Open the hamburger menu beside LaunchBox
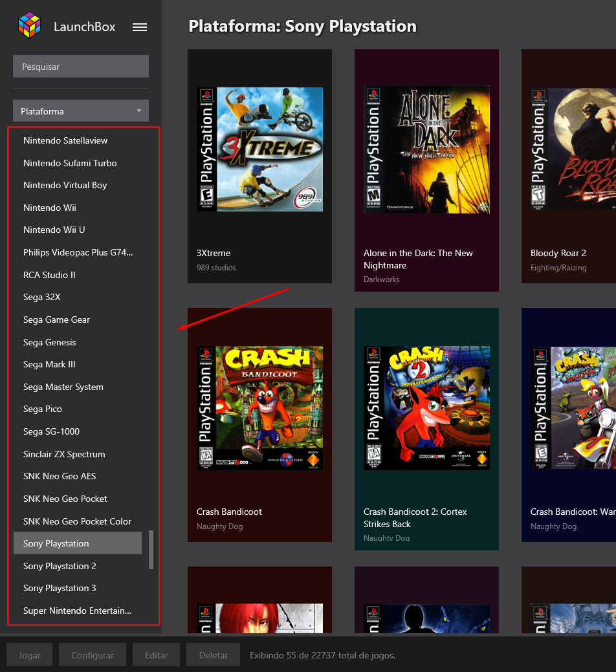The width and height of the screenshot is (616, 672). [139, 27]
